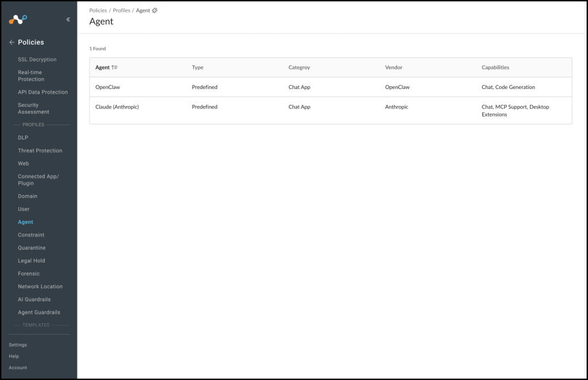
Task: Click the Categroy column header
Action: coord(299,68)
